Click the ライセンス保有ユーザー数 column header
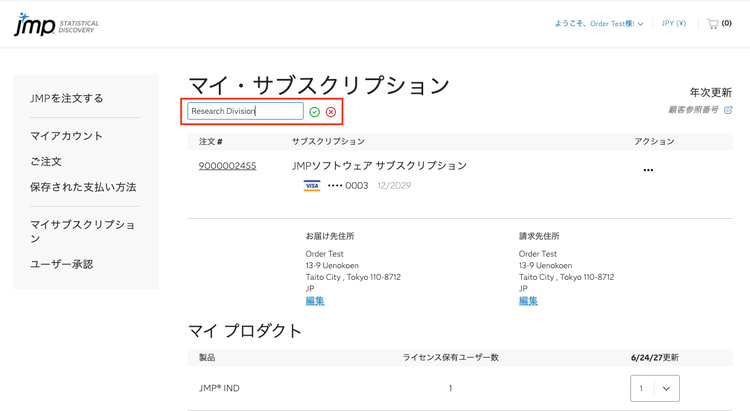750x411 pixels. pos(451,358)
